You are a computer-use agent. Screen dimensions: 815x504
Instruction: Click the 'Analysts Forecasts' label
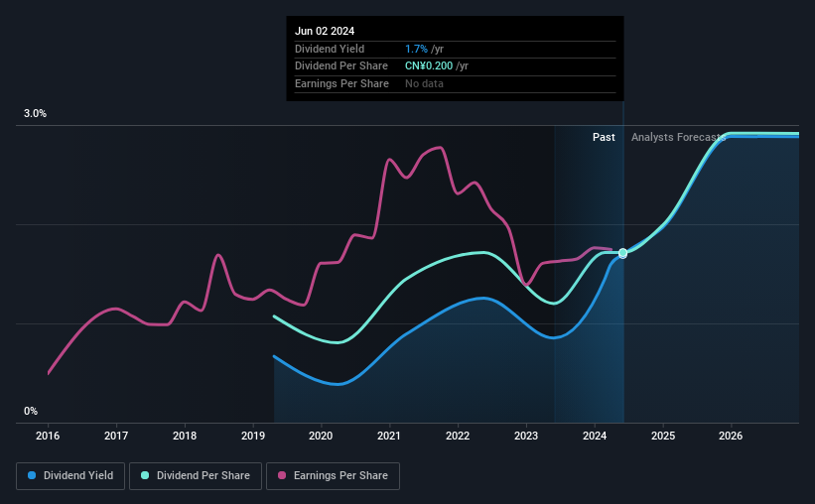point(678,137)
